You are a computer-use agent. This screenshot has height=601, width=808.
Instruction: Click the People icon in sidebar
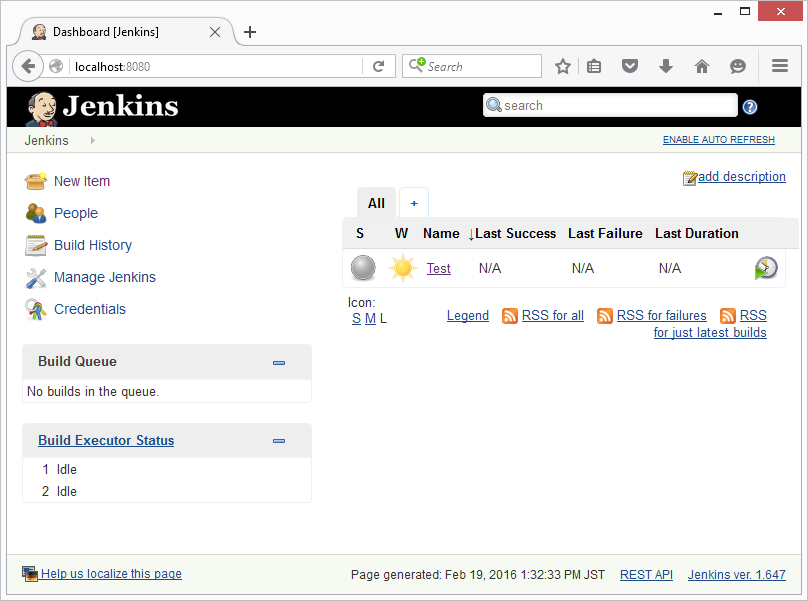coord(36,213)
